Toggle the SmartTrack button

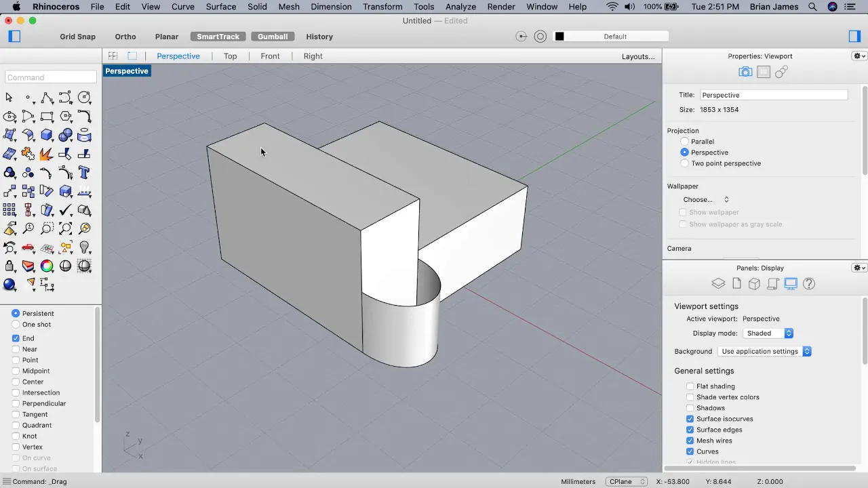tap(218, 37)
